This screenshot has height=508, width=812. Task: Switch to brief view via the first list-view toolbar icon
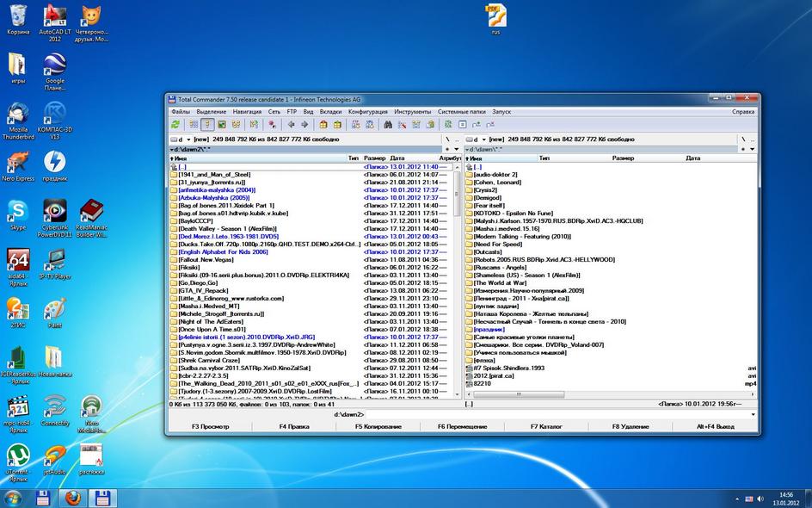tap(194, 124)
